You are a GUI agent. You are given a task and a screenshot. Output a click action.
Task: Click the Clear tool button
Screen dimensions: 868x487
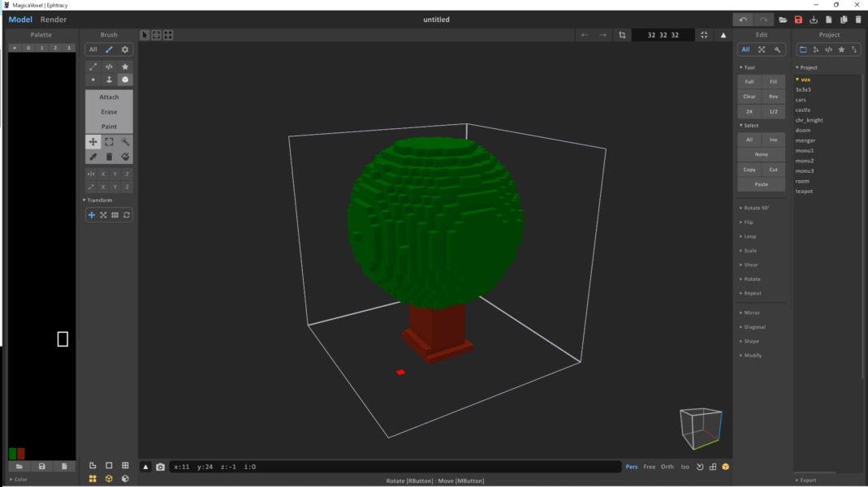coord(749,97)
